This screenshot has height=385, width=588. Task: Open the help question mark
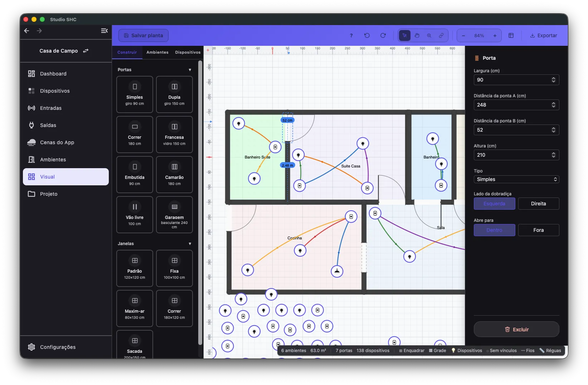(x=351, y=35)
